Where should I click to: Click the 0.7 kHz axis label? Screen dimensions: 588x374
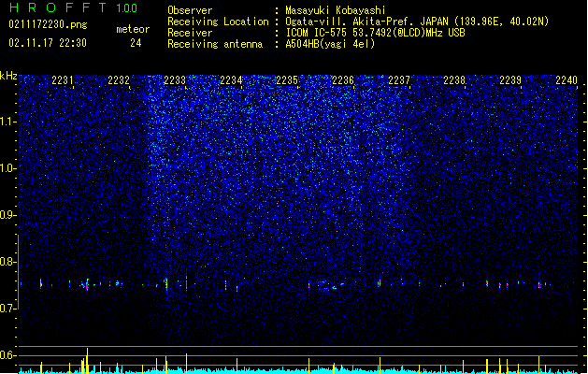(8, 309)
